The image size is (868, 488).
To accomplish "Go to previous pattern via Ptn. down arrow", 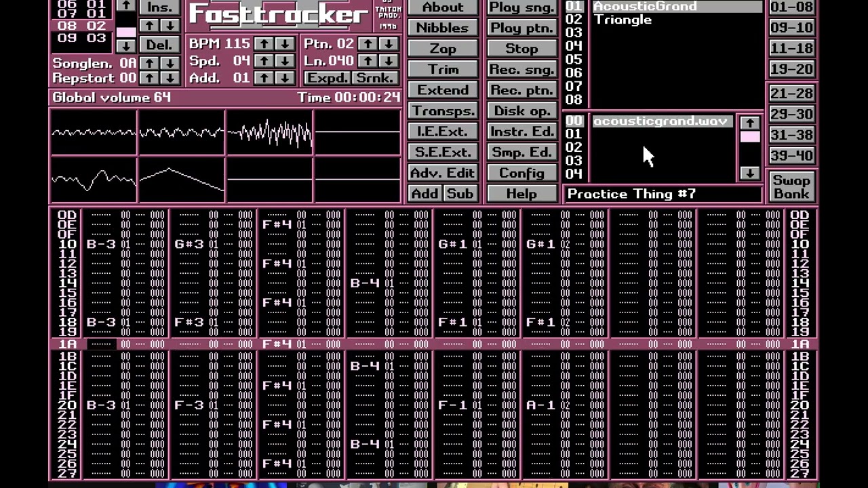I will click(388, 44).
